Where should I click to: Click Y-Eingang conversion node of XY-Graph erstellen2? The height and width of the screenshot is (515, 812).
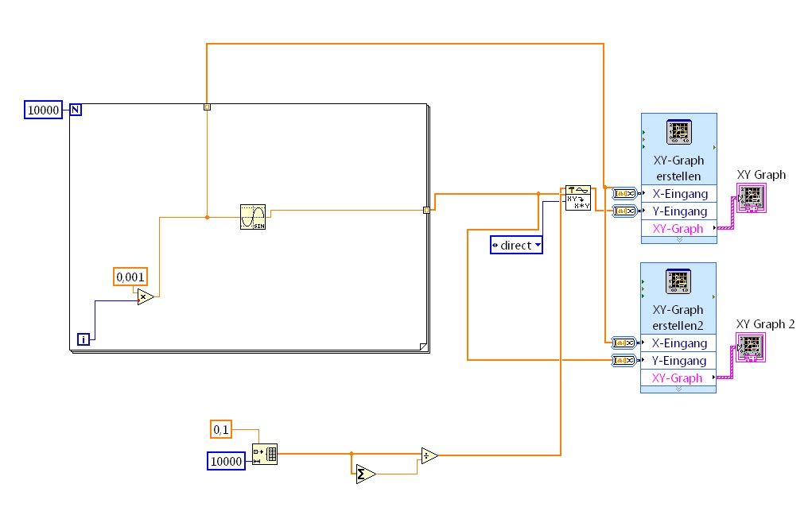(624, 360)
